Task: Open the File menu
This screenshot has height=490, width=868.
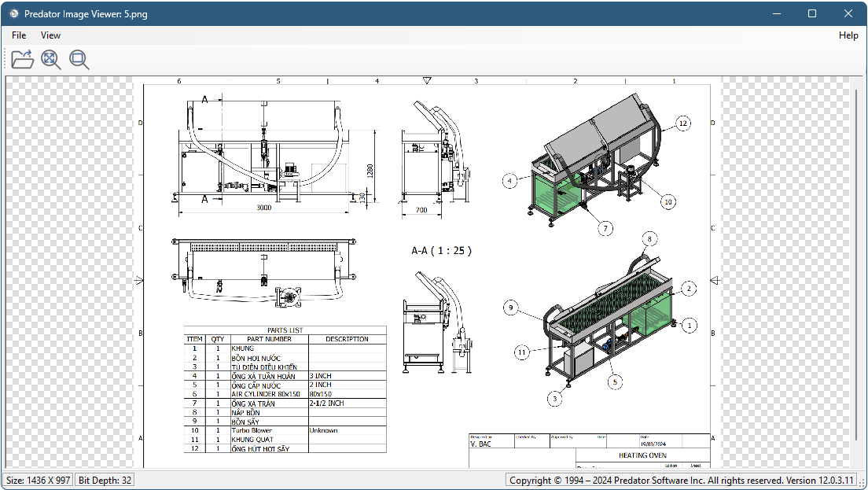Action: 19,35
